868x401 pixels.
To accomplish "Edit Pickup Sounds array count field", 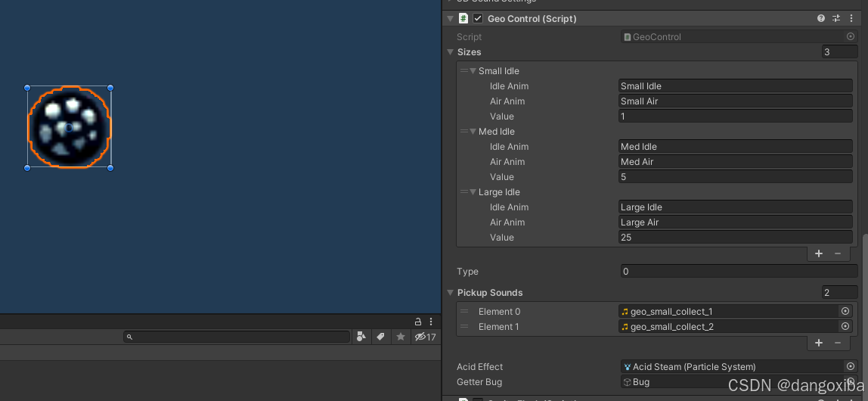I will (x=840, y=293).
